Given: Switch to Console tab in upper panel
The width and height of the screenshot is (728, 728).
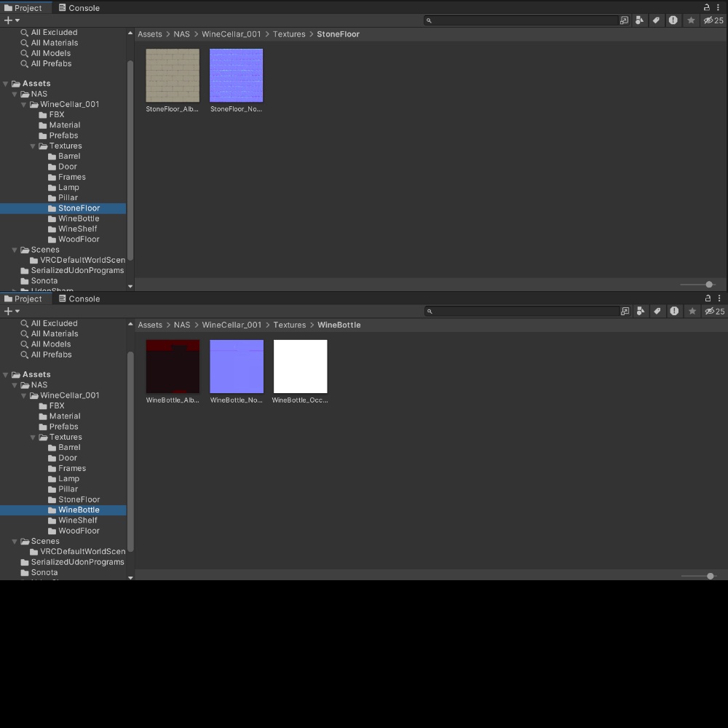Looking at the screenshot, I should tap(79, 8).
